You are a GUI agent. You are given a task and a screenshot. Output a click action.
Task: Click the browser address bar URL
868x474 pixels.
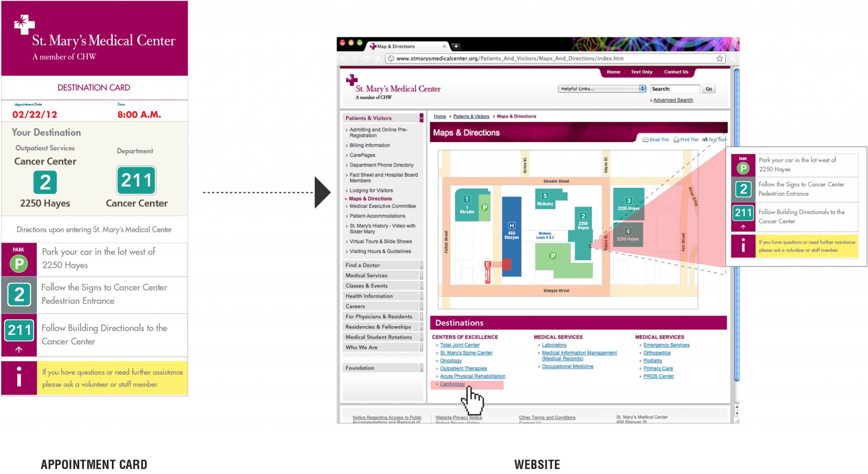coord(510,59)
